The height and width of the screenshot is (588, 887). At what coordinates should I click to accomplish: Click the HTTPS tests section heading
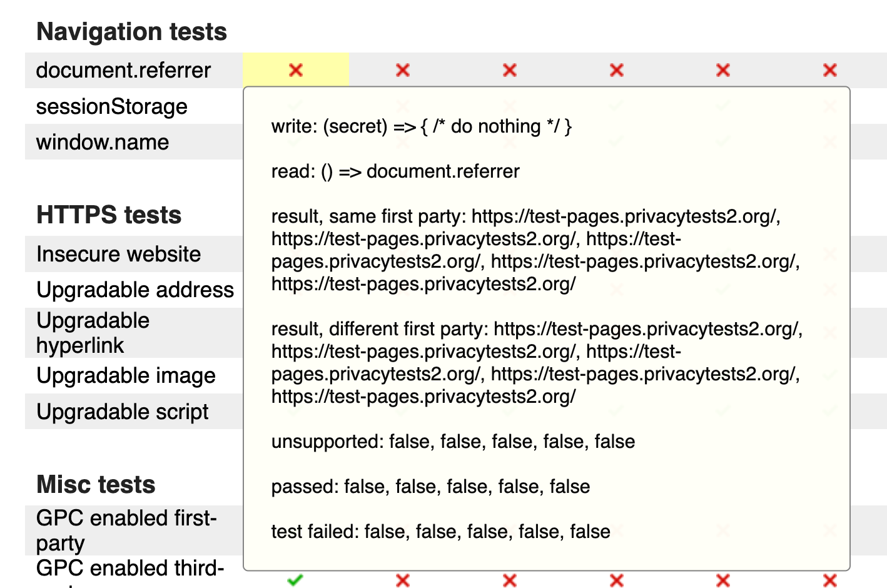[x=109, y=215]
